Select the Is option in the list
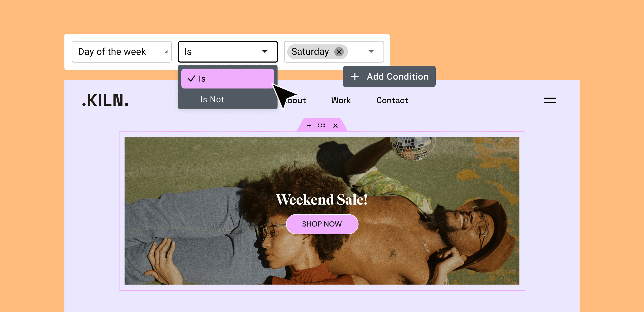Screen dimensions: 644x312 (x=227, y=79)
